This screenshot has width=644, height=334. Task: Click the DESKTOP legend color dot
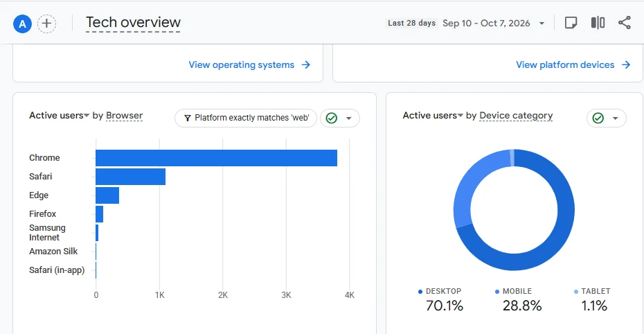coord(420,292)
